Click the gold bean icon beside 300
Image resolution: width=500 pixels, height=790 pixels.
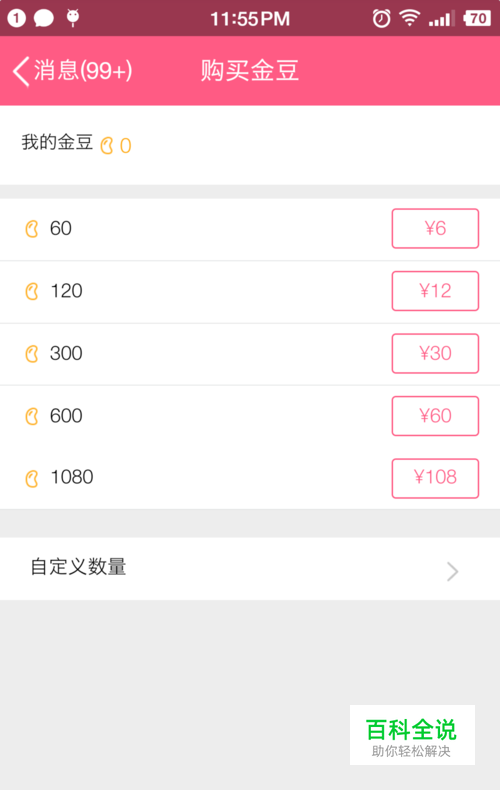32,354
